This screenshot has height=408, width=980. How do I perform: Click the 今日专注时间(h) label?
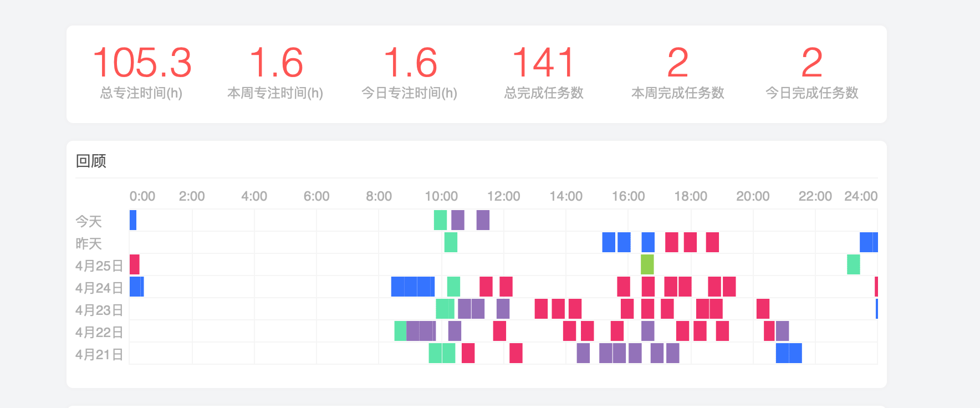pos(410,93)
